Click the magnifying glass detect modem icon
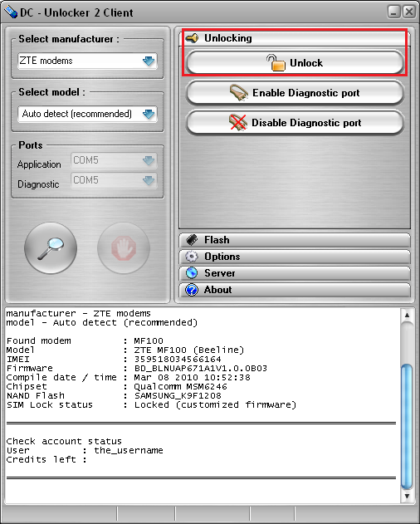 (51, 248)
